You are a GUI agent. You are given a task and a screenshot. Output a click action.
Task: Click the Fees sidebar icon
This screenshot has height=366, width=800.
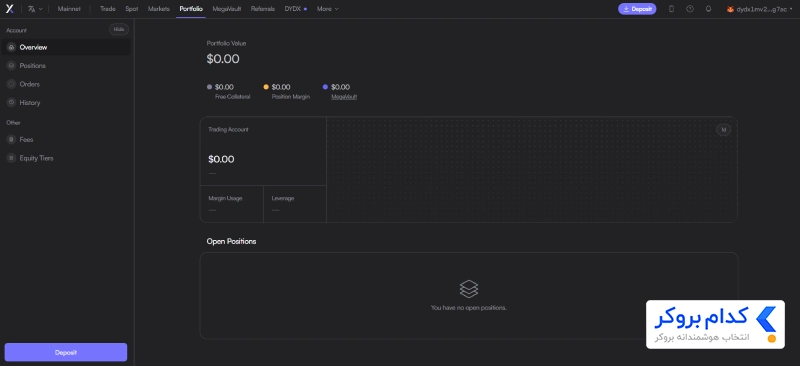(11, 139)
